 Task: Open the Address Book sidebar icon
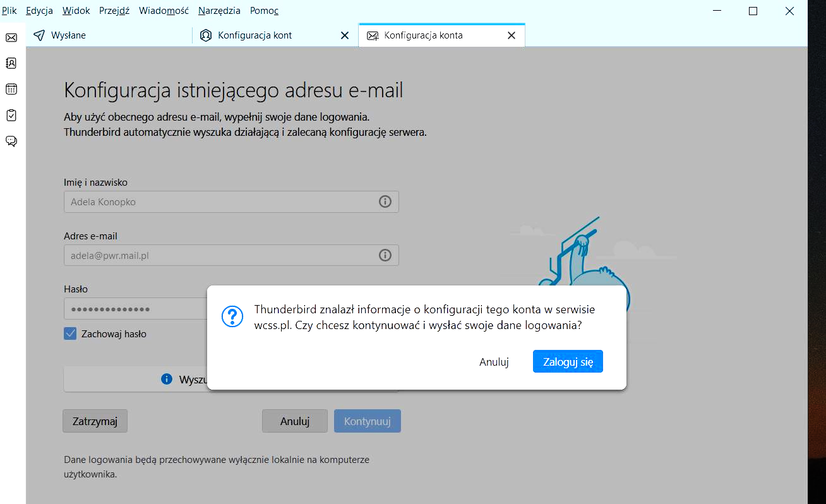[x=11, y=63]
